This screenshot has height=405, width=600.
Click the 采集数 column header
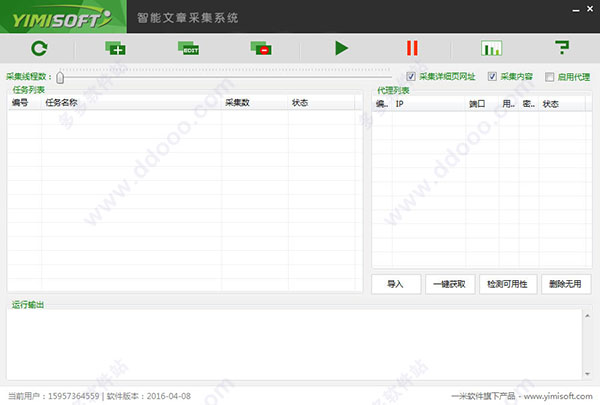(x=237, y=103)
